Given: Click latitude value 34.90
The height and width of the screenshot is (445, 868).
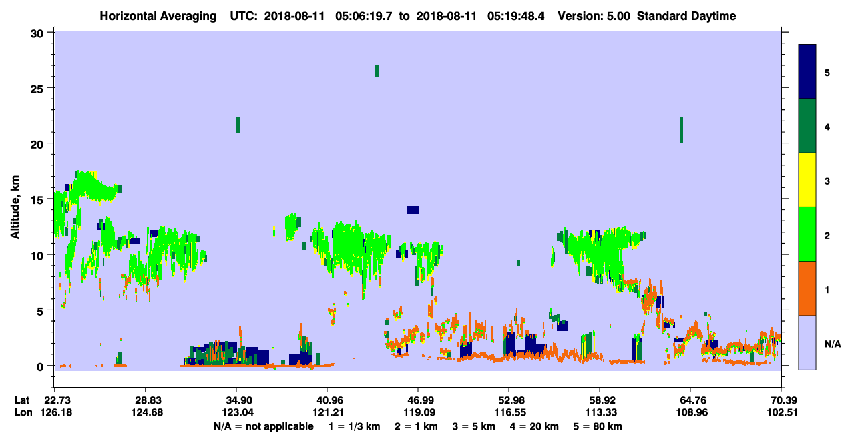Looking at the screenshot, I should click(236, 400).
